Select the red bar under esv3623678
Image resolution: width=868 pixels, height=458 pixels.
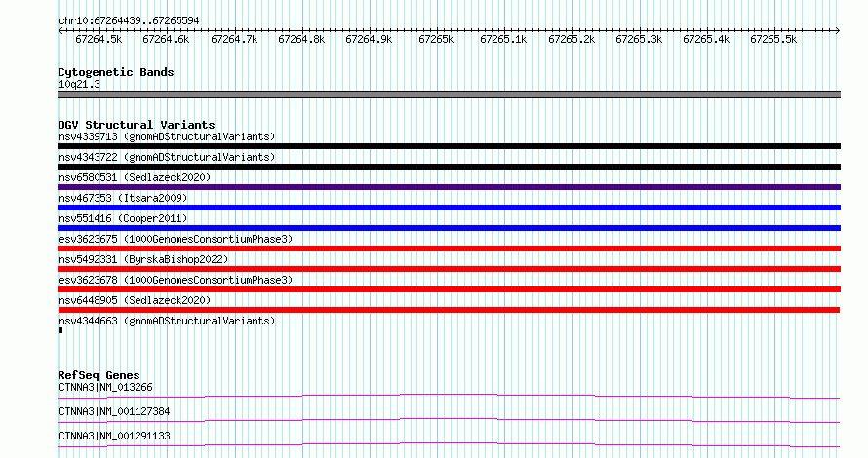click(x=449, y=289)
